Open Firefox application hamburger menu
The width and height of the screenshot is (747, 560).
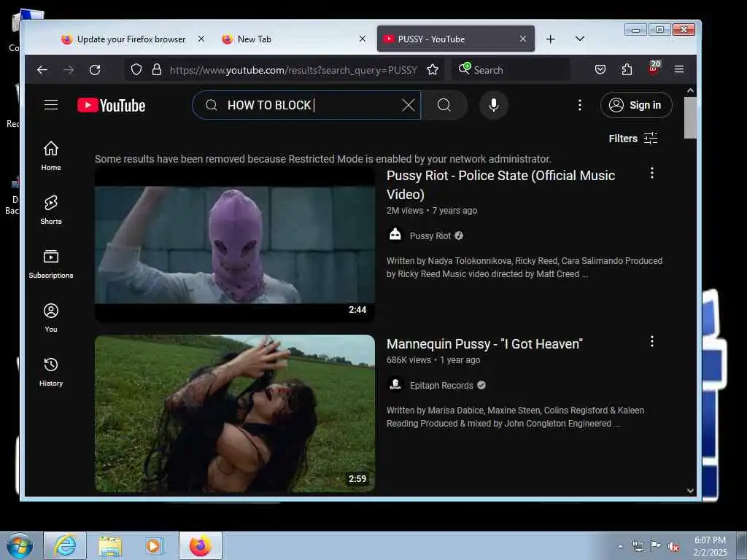(x=679, y=70)
